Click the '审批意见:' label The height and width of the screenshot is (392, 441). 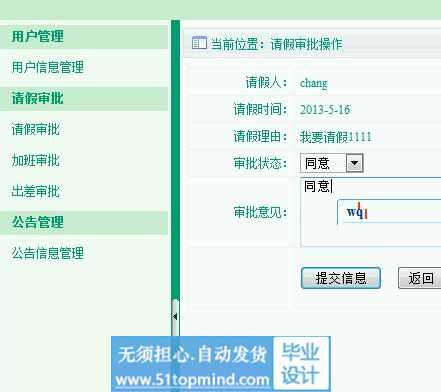tap(260, 212)
